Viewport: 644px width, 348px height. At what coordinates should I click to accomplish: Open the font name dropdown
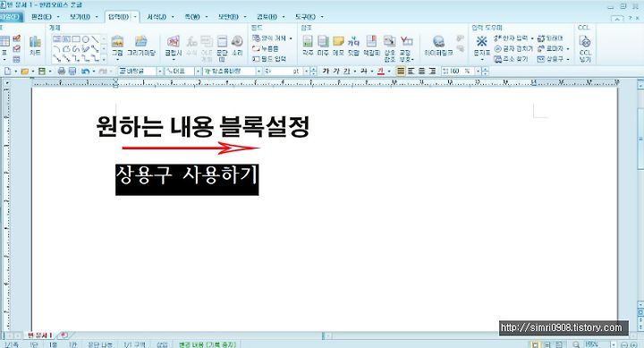click(x=258, y=71)
